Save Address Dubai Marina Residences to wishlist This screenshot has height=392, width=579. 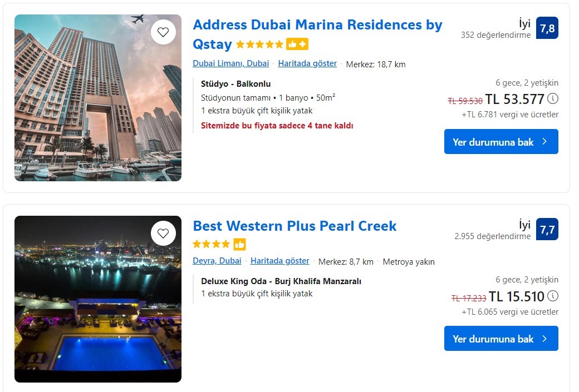coord(163,32)
